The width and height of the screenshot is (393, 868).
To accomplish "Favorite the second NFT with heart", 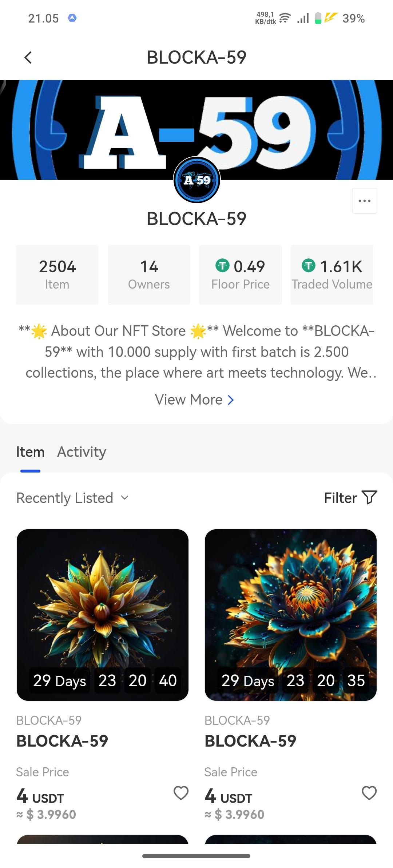I will (369, 793).
